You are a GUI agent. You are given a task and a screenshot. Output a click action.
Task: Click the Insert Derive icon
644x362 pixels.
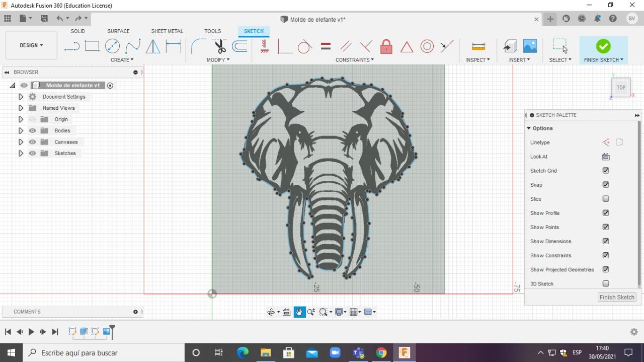pyautogui.click(x=510, y=46)
